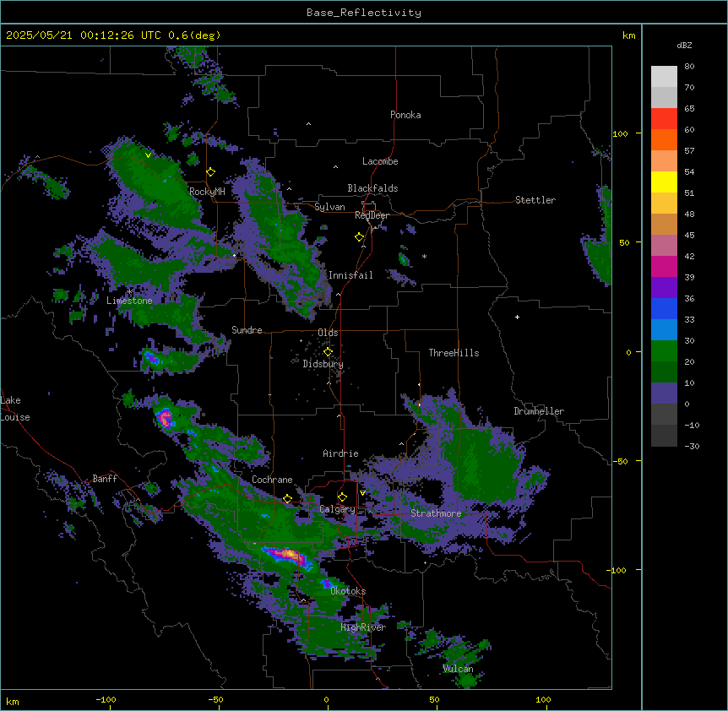Click the intense storm core northwest of Okotoks
Screen dimensions: 728x711
(290, 555)
